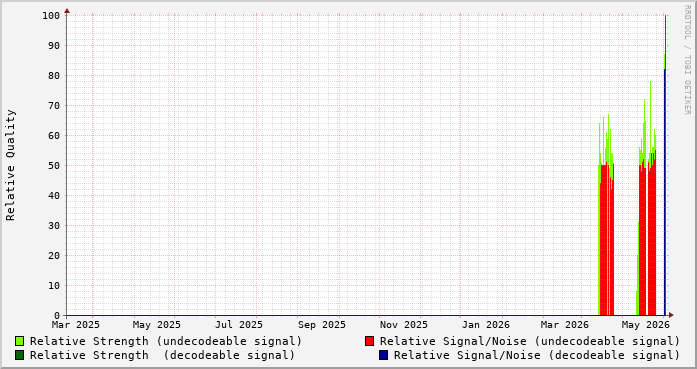697x369 pixels.
Task: Click the dark green decodeable strength swatch
Action: click(x=20, y=355)
